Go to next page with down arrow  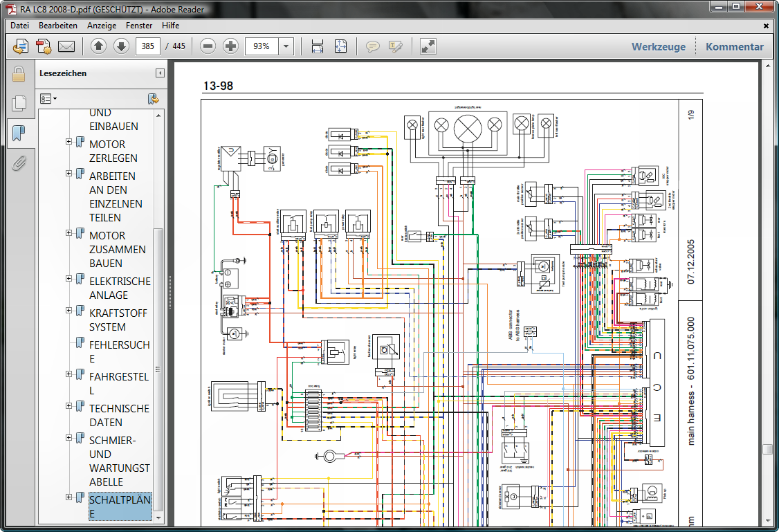coord(121,46)
